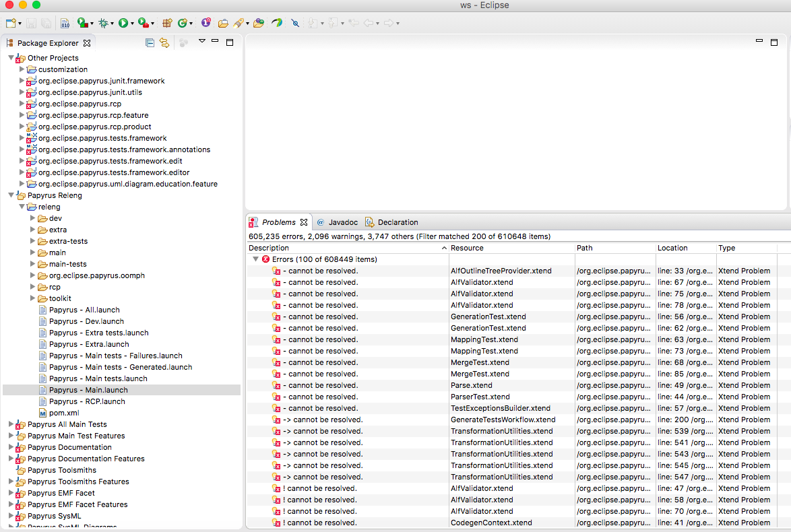The height and width of the screenshot is (532, 791).
Task: Maximize the Package Explorer view
Action: click(x=230, y=42)
